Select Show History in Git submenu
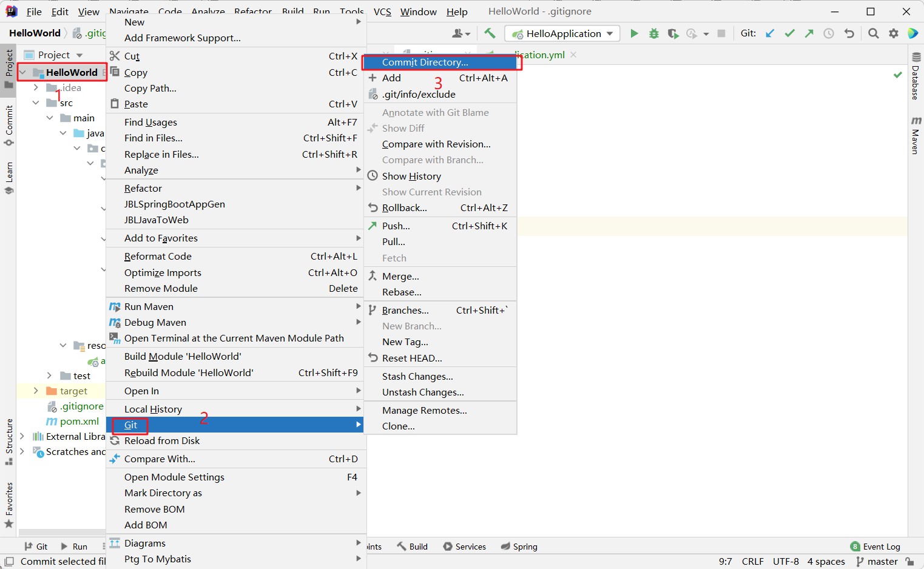924x569 pixels. coord(440,177)
